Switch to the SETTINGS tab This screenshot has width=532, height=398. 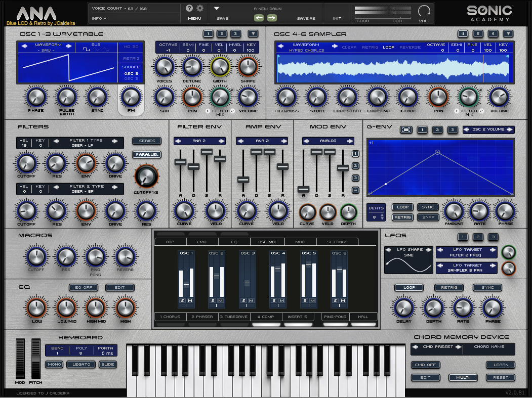(337, 242)
